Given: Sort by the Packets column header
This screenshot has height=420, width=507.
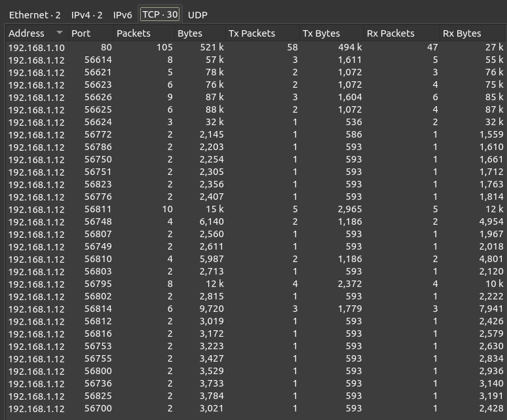Looking at the screenshot, I should pyautogui.click(x=134, y=33).
